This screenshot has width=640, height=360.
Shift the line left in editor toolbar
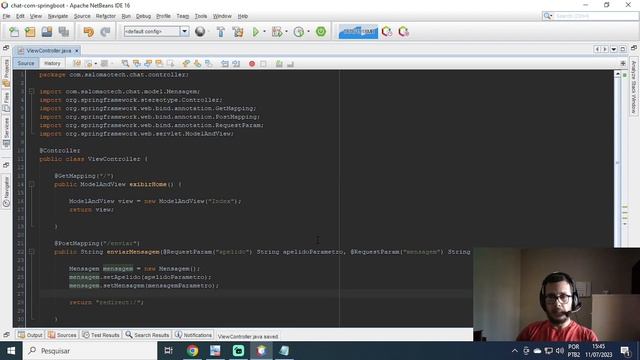point(225,64)
